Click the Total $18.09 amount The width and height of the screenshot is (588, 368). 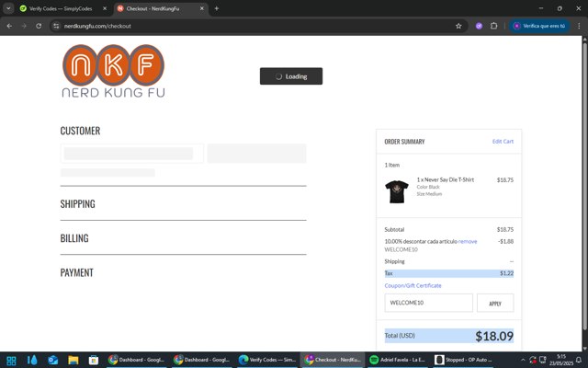(494, 336)
